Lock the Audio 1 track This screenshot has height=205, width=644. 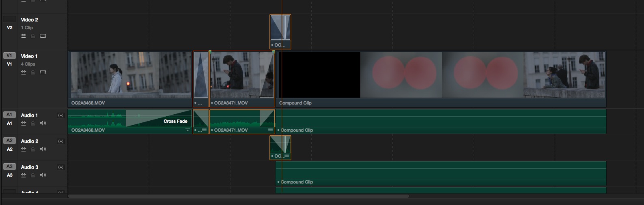pyautogui.click(x=33, y=123)
